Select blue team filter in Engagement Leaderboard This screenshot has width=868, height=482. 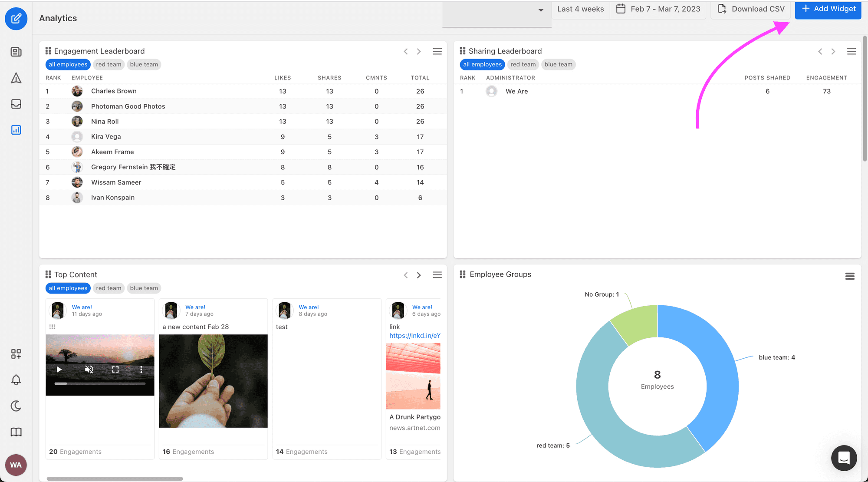pyautogui.click(x=144, y=64)
